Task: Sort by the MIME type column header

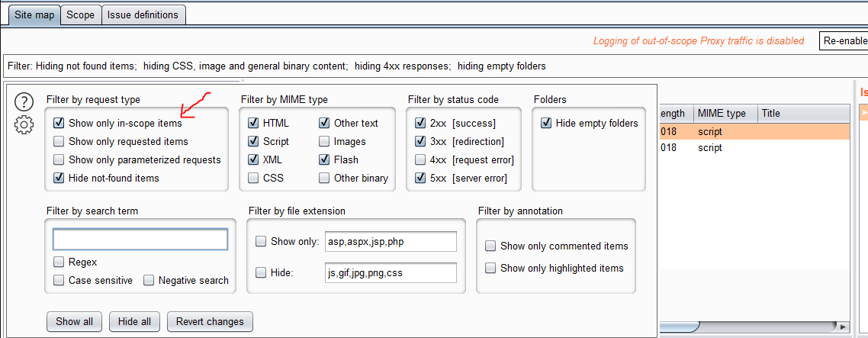Action: (721, 113)
